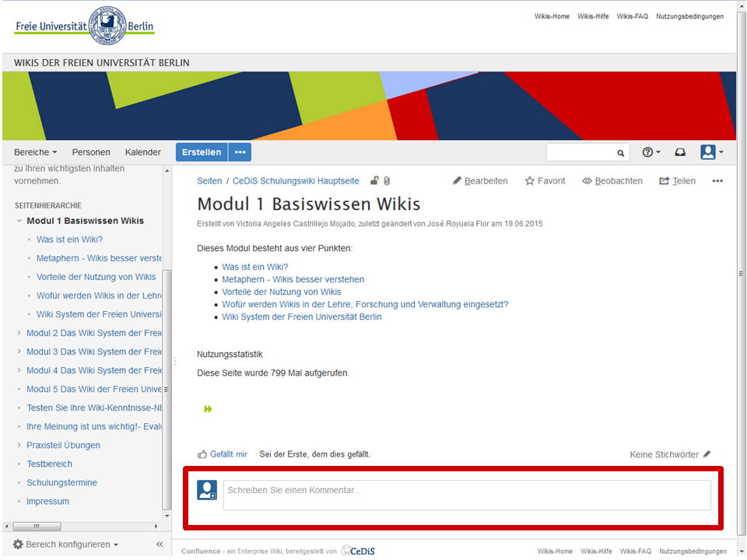Click the unlocked padlock restrictions icon
The height and width of the screenshot is (560, 747).
pyautogui.click(x=374, y=180)
